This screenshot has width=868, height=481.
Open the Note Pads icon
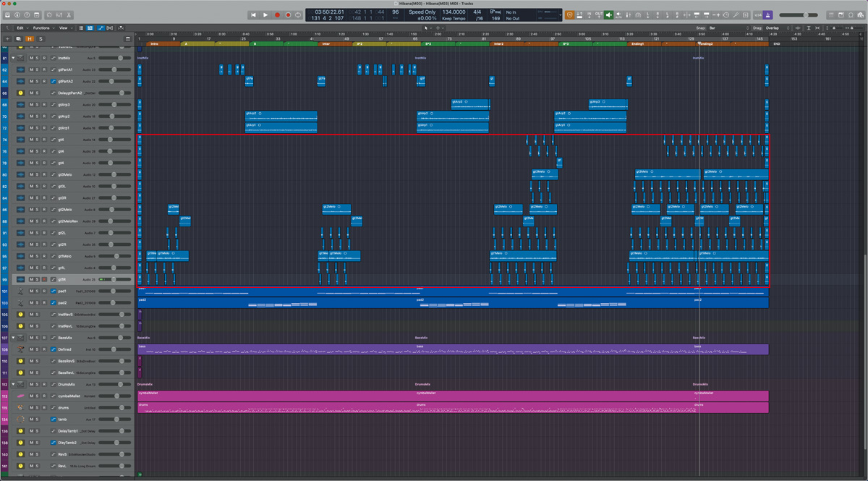[841, 15]
